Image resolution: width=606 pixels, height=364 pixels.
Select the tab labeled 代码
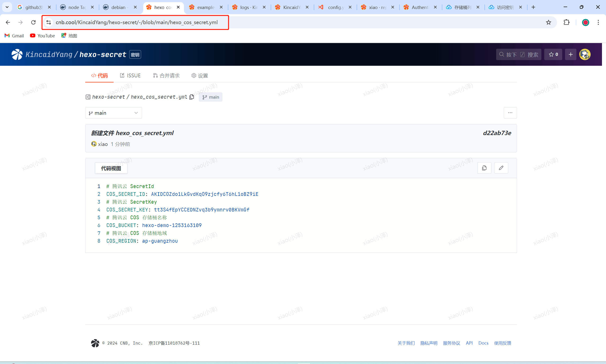pos(100,75)
